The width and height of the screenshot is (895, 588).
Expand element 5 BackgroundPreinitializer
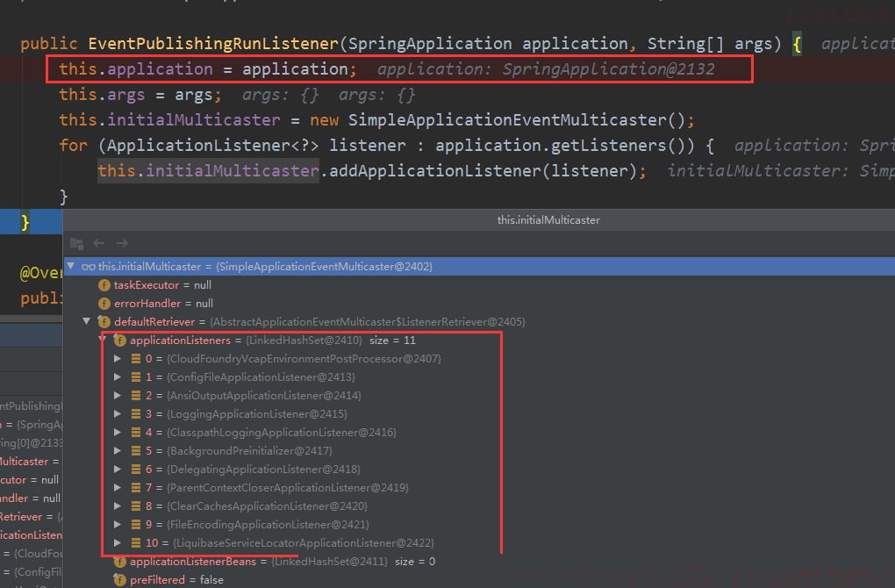[118, 450]
